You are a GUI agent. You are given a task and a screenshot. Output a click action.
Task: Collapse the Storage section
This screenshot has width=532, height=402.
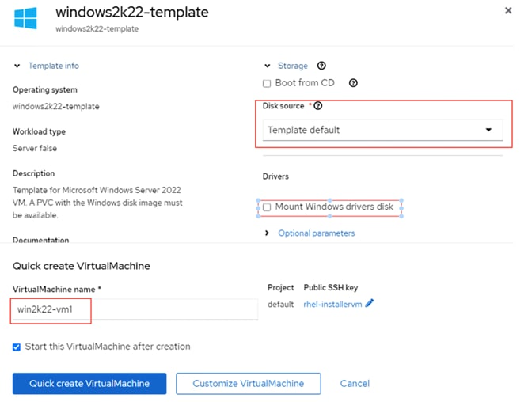[x=267, y=66]
